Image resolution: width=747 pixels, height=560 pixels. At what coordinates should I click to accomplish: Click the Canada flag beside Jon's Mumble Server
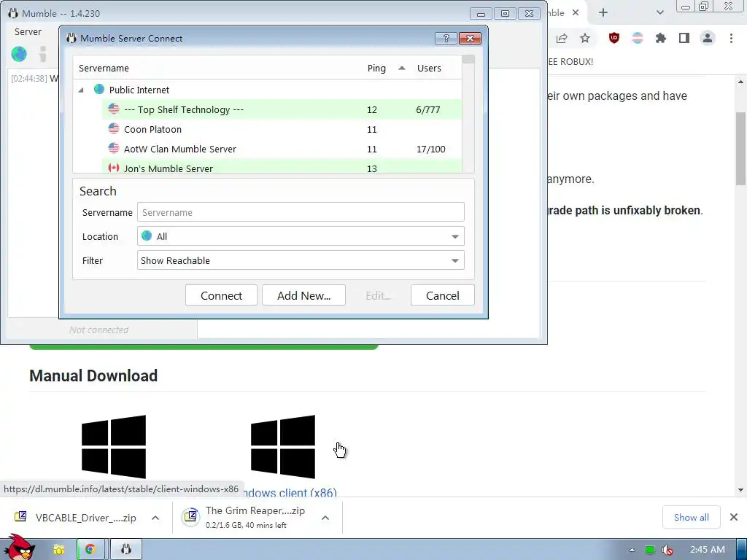pos(113,168)
